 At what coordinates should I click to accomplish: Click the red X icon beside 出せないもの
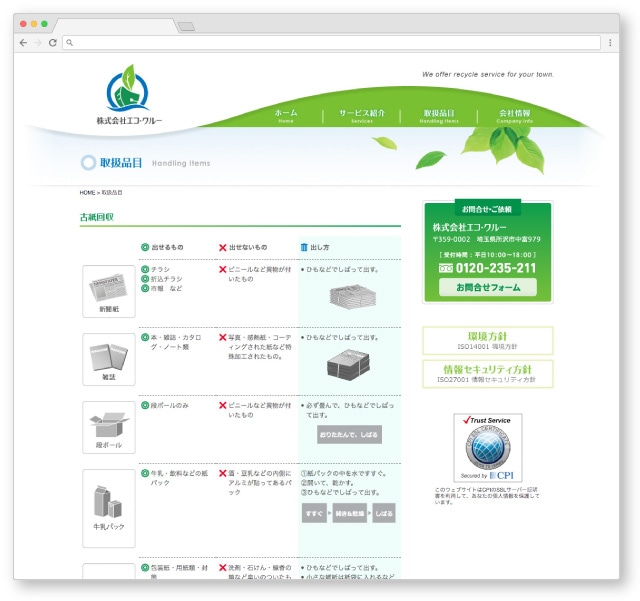click(x=222, y=247)
